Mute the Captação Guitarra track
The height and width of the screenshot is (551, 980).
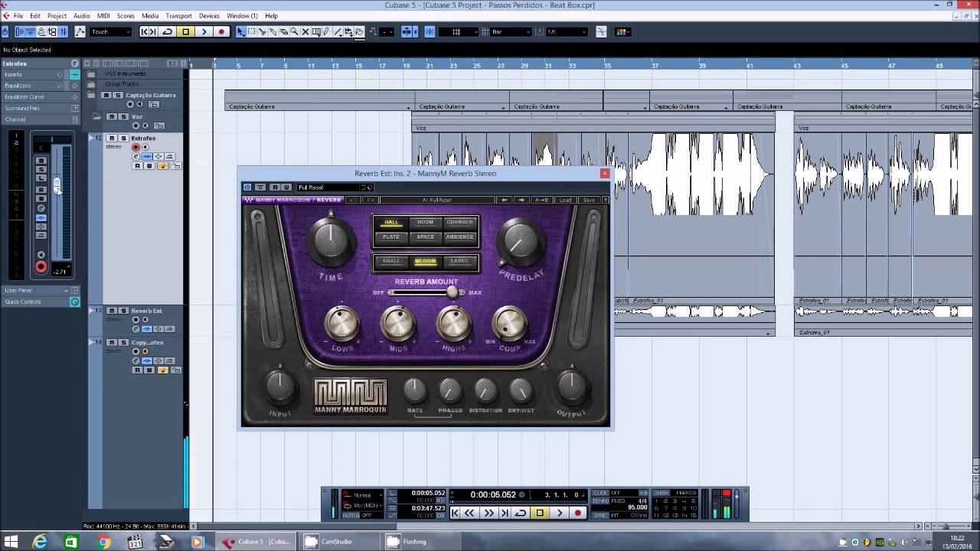pos(106,95)
